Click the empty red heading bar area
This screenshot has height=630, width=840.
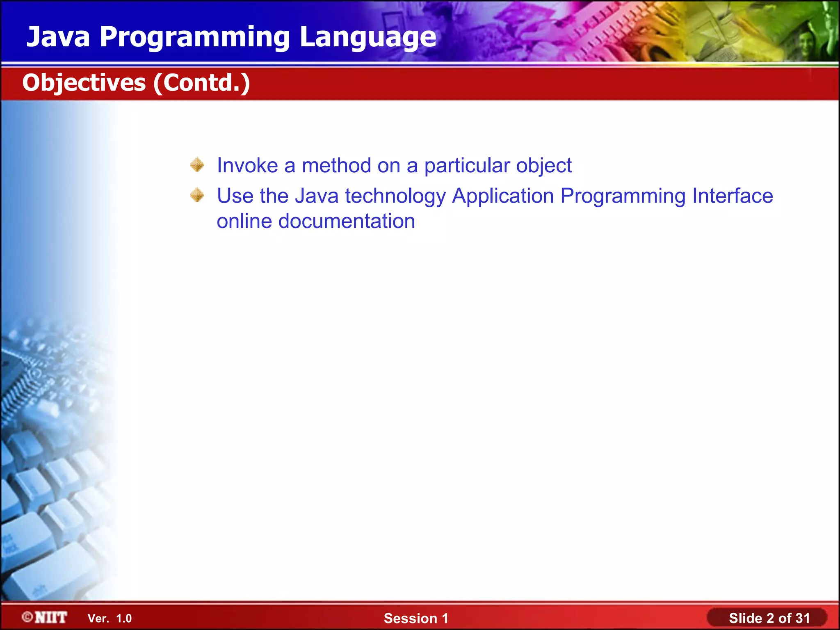click(533, 84)
